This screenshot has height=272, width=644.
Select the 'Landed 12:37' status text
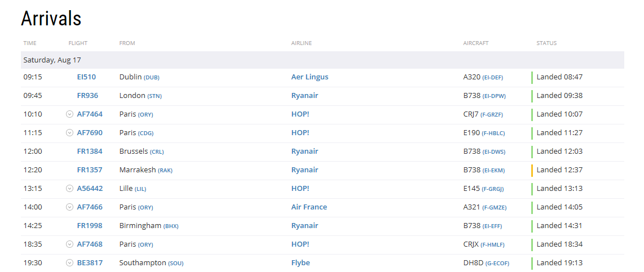(x=559, y=170)
